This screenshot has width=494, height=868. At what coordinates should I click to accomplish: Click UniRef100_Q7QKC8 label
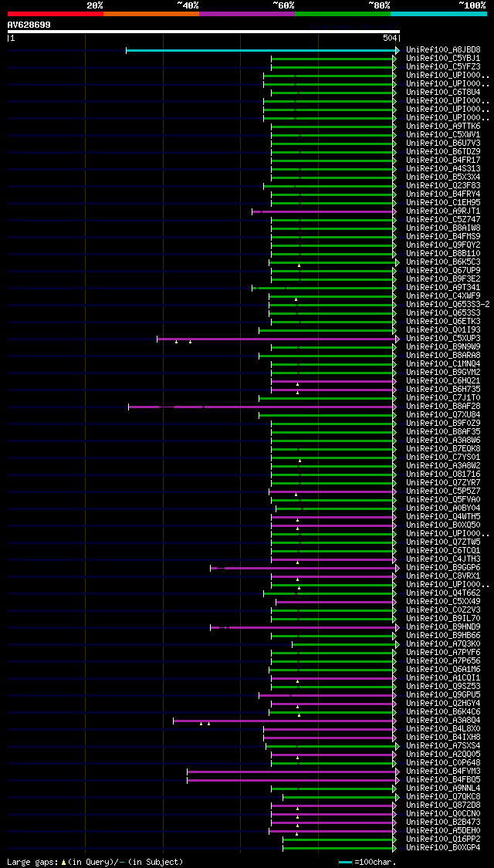click(443, 796)
